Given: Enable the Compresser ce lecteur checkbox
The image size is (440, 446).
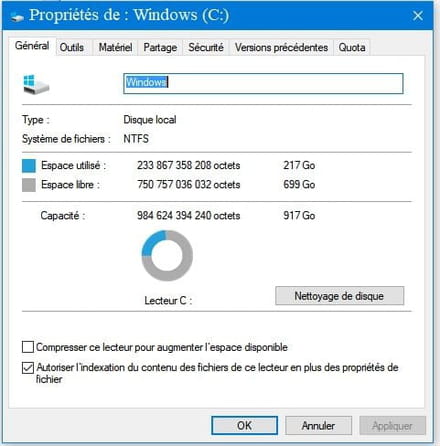Looking at the screenshot, I should [28, 347].
